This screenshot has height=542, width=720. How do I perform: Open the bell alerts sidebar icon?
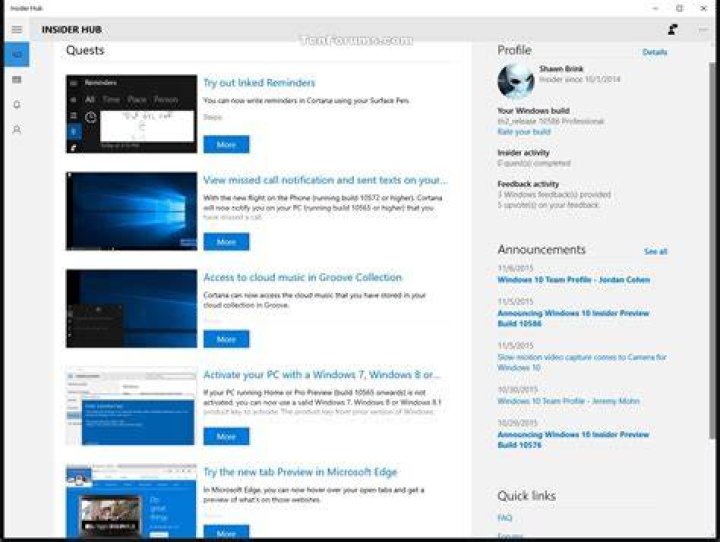pos(17,105)
